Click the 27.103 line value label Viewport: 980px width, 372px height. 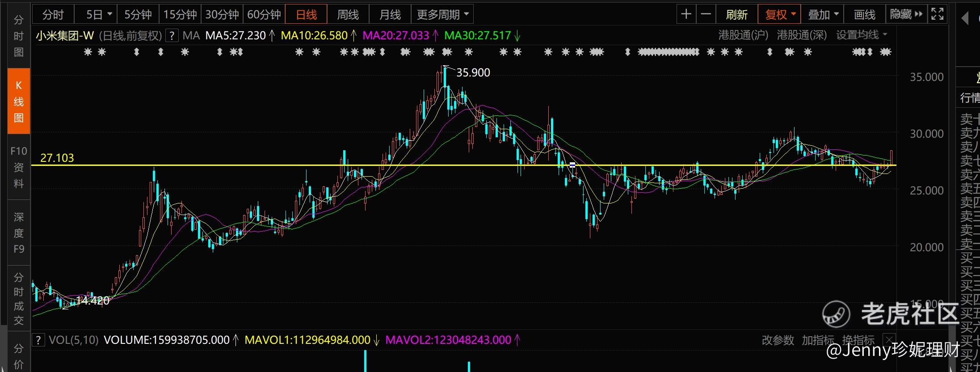(57, 158)
